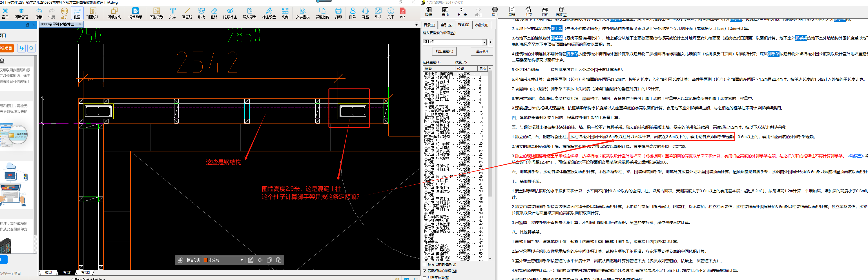Select the 删除 eraser tool
868x280 pixels.
[214, 13]
